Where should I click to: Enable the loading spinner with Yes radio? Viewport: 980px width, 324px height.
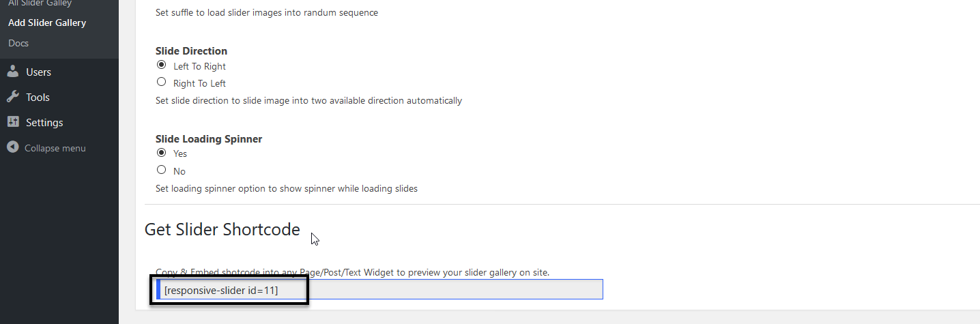(x=161, y=153)
